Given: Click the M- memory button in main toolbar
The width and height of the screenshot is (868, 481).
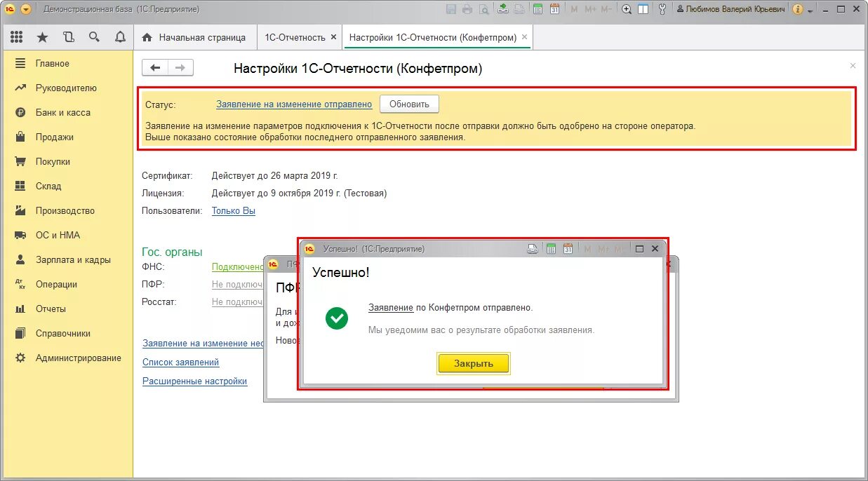Looking at the screenshot, I should [x=607, y=9].
